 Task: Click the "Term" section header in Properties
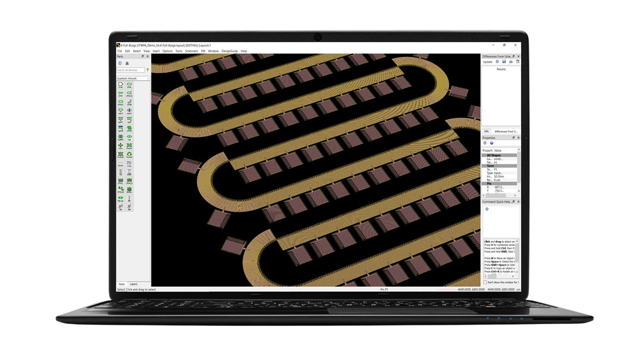pos(499,166)
